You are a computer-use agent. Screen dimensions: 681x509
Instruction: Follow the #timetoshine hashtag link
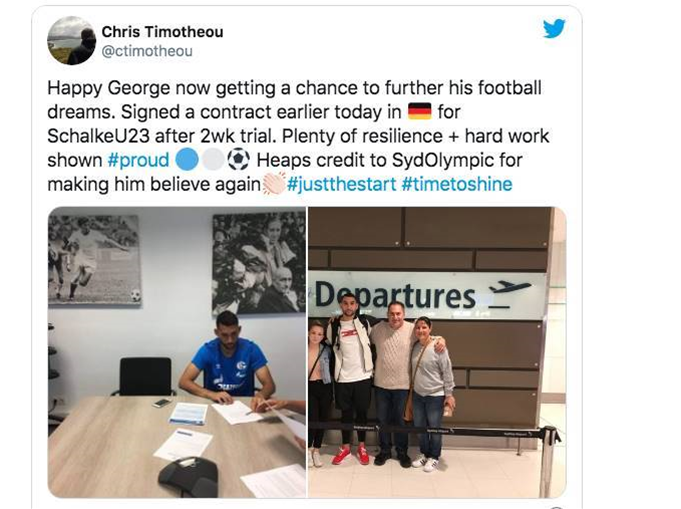(457, 184)
